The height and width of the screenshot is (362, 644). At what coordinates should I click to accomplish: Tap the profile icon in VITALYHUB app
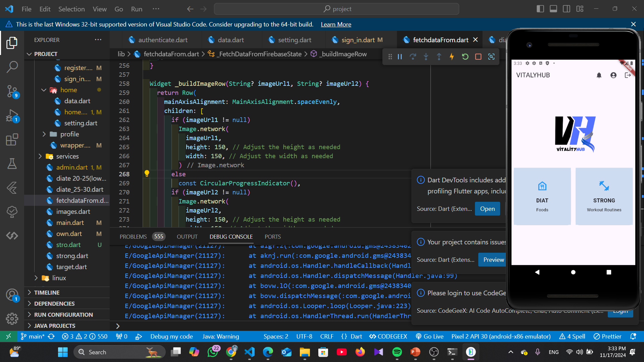613,75
